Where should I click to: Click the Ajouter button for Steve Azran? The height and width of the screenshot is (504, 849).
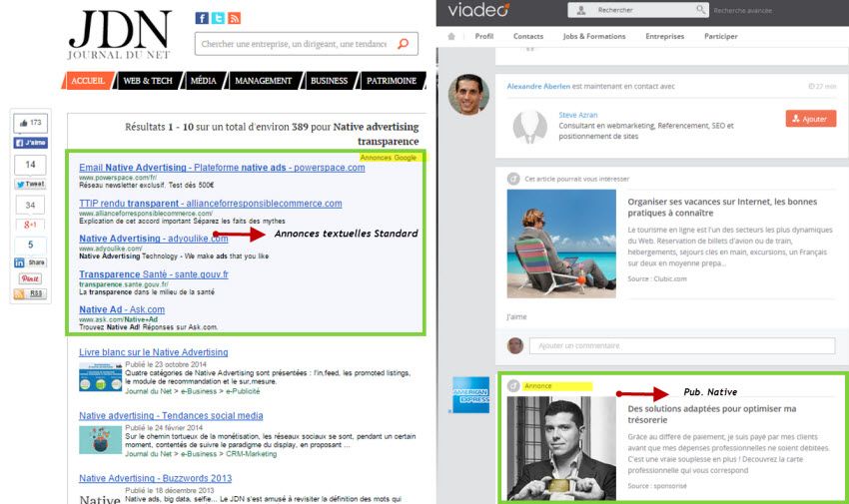click(x=811, y=119)
